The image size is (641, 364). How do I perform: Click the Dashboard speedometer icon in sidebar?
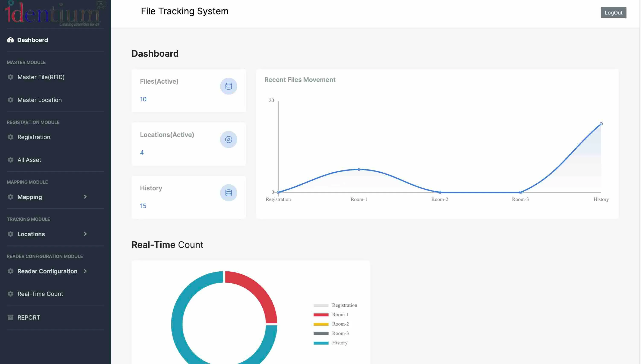point(10,40)
